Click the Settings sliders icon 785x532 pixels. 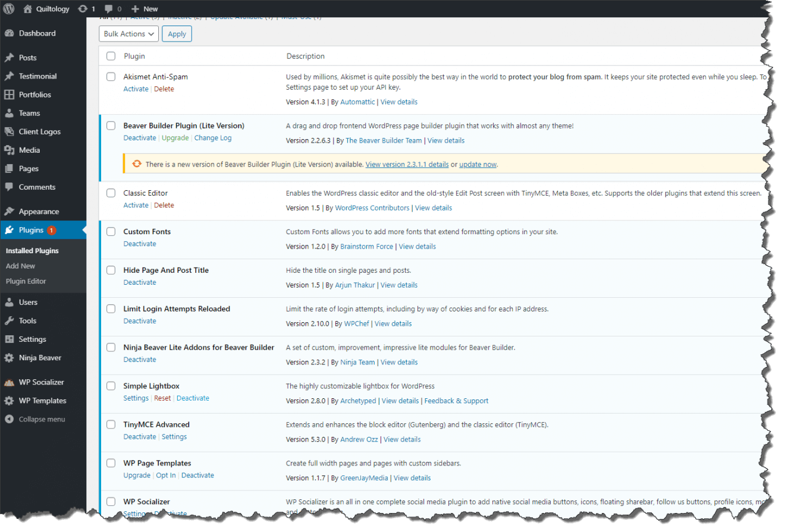pos(9,339)
